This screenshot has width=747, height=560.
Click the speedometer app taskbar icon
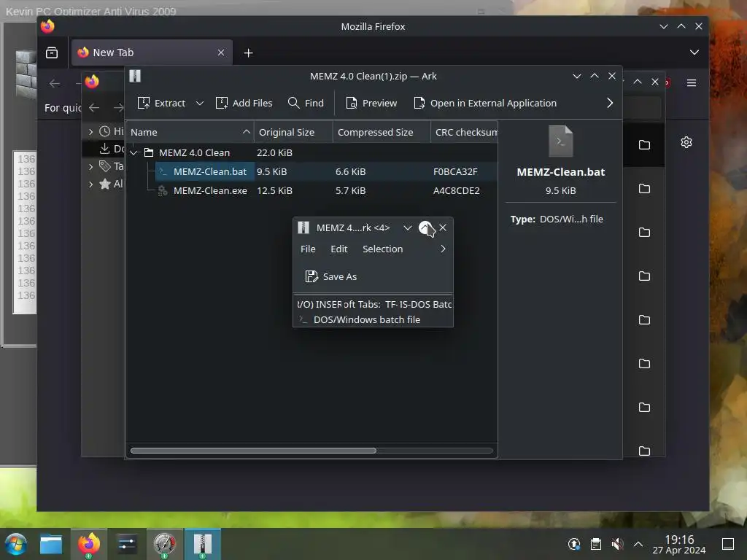pos(164,544)
